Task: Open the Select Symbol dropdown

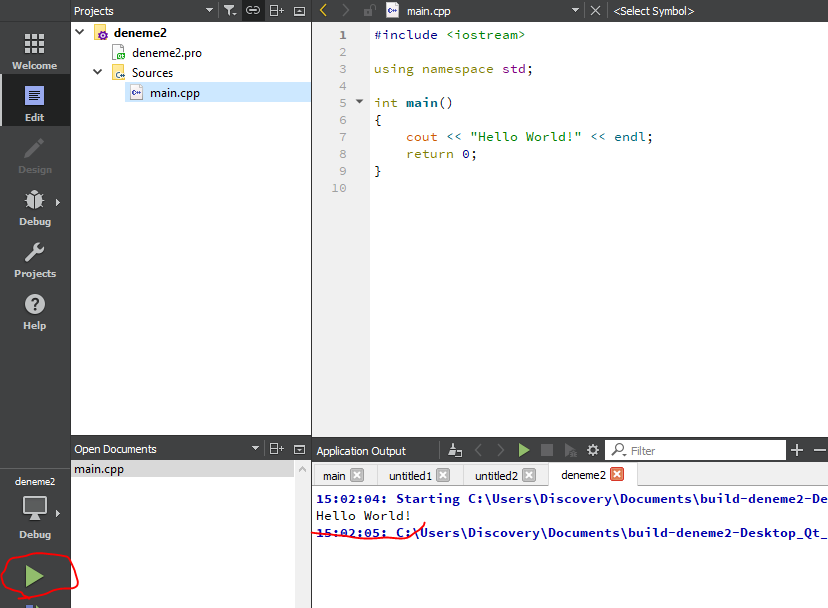Action: pos(654,11)
